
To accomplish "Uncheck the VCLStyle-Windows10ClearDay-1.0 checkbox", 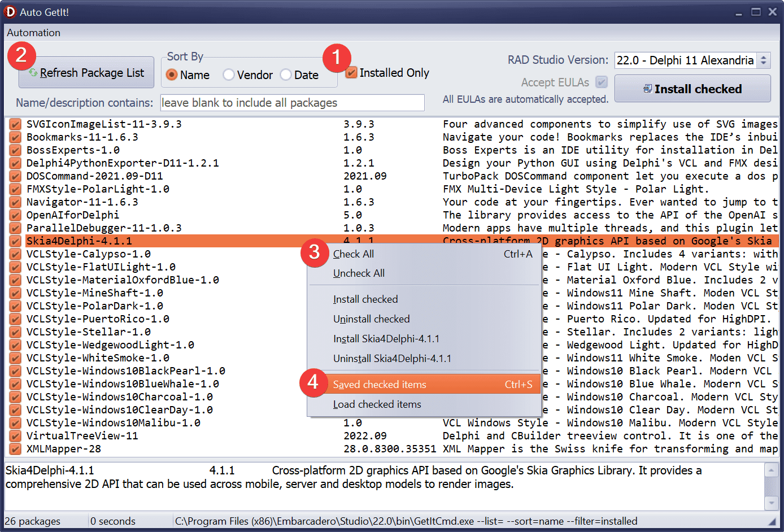I will click(x=15, y=410).
